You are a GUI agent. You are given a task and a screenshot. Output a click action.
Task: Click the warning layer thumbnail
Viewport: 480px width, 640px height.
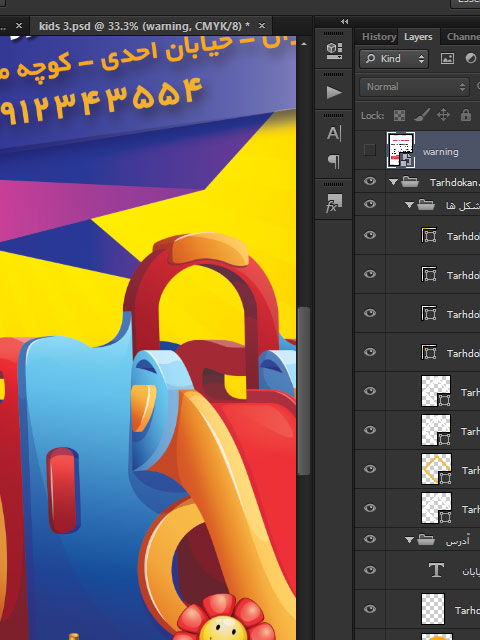(401, 150)
